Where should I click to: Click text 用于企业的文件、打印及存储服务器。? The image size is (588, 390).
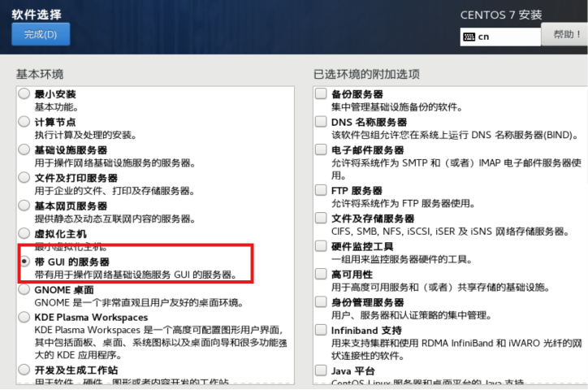coord(115,191)
